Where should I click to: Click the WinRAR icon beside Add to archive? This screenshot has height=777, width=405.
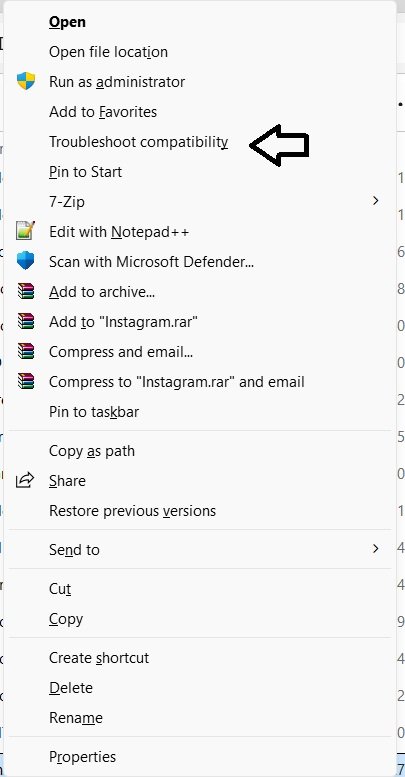(x=26, y=291)
